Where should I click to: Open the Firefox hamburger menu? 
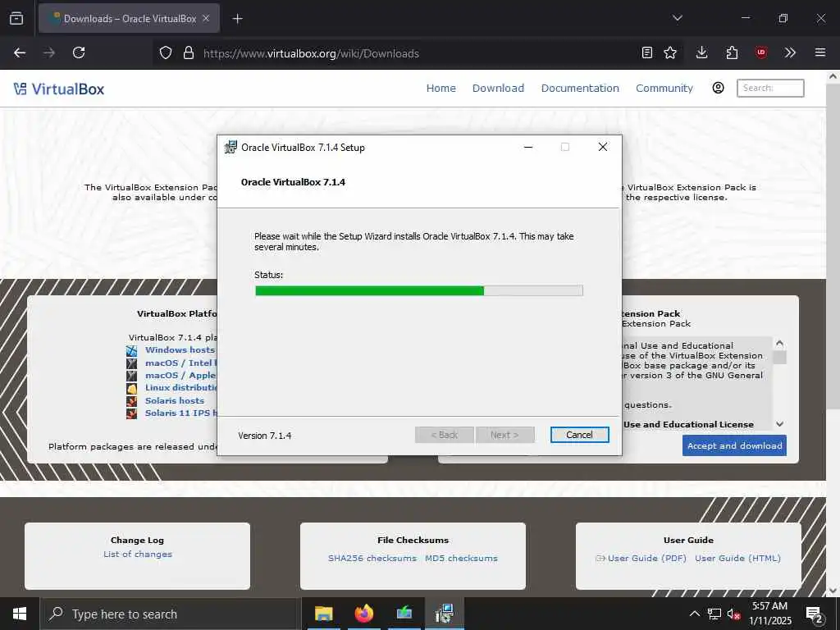tap(820, 52)
